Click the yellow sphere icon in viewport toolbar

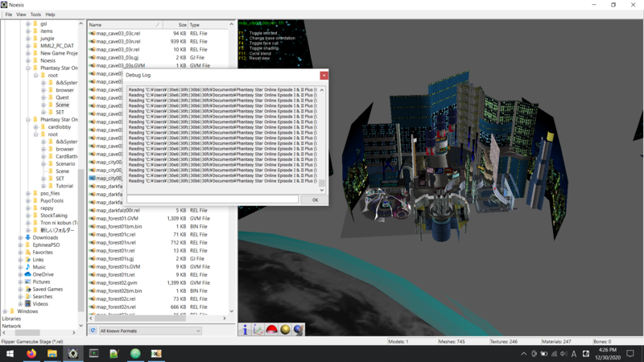coord(285,330)
